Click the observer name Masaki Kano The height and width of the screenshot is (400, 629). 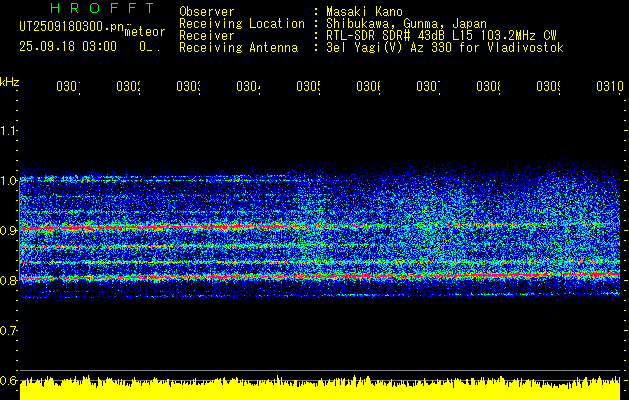pos(364,12)
